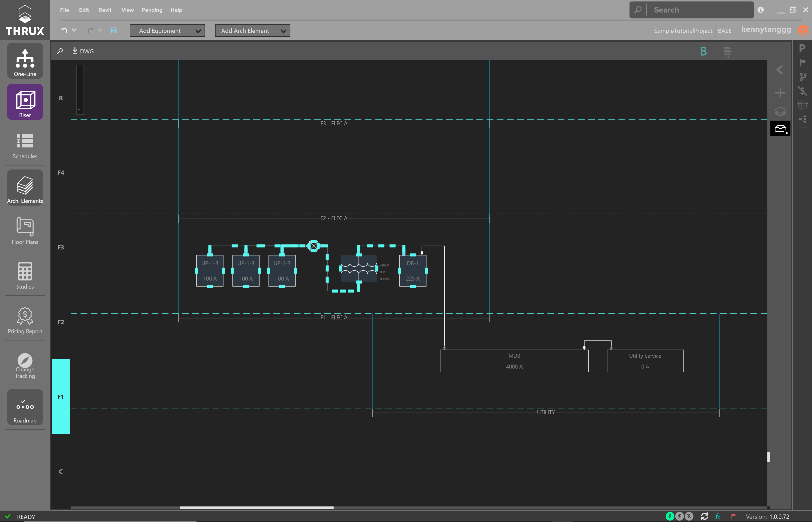The width and height of the screenshot is (812, 522).
Task: Click the kennytanggg username
Action: point(766,30)
